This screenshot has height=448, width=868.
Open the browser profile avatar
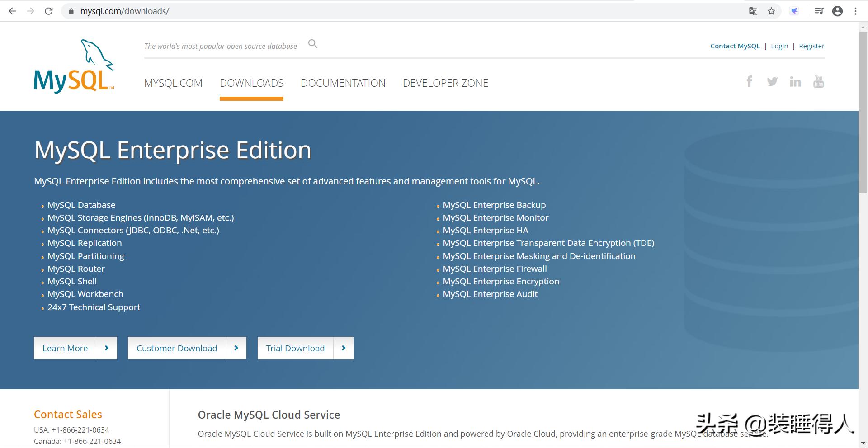(x=837, y=11)
